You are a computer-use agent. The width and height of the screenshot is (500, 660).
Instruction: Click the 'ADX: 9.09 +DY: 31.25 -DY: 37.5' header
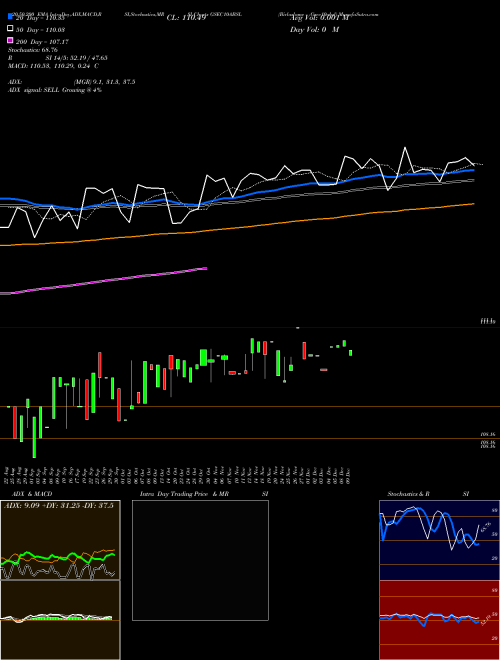(x=59, y=506)
